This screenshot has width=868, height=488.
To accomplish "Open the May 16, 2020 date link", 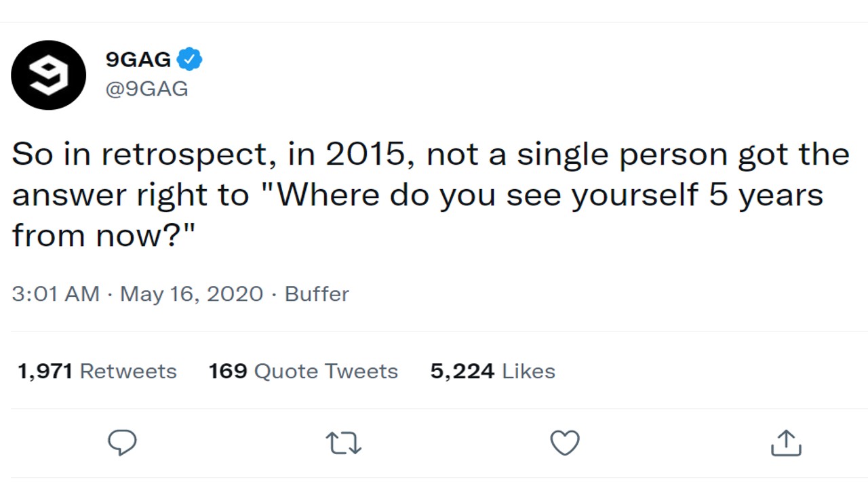I will (x=191, y=294).
